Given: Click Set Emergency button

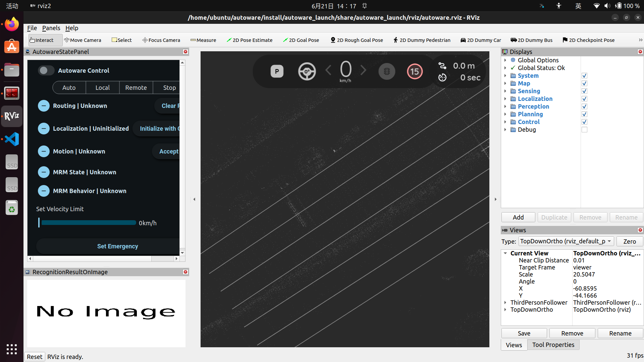Looking at the screenshot, I should (x=117, y=246).
